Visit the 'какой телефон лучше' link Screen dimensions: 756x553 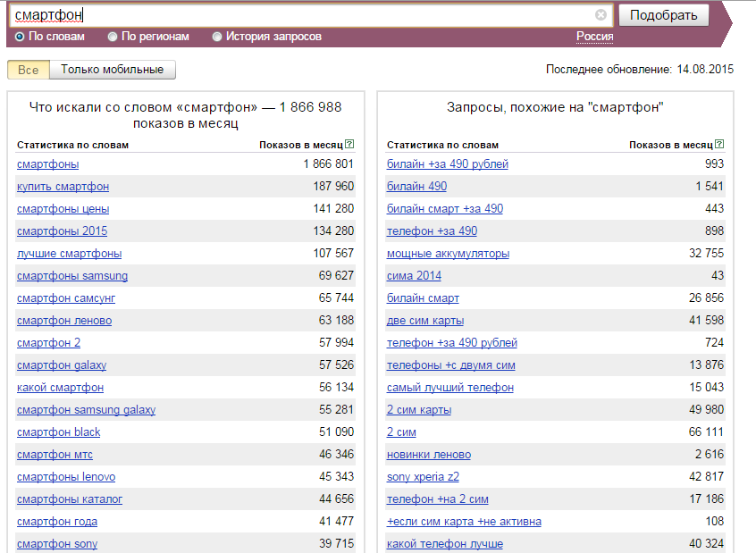click(x=444, y=544)
